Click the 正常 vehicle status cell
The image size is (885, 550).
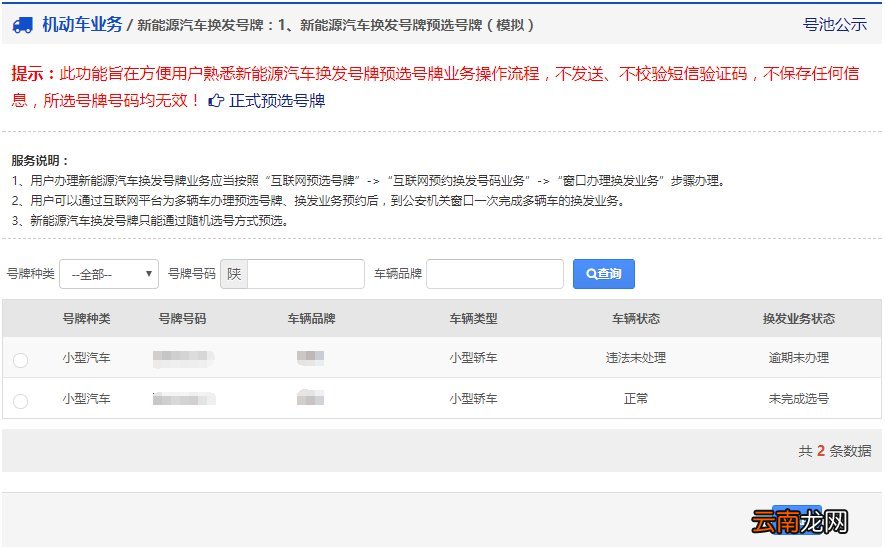pyautogui.click(x=636, y=399)
